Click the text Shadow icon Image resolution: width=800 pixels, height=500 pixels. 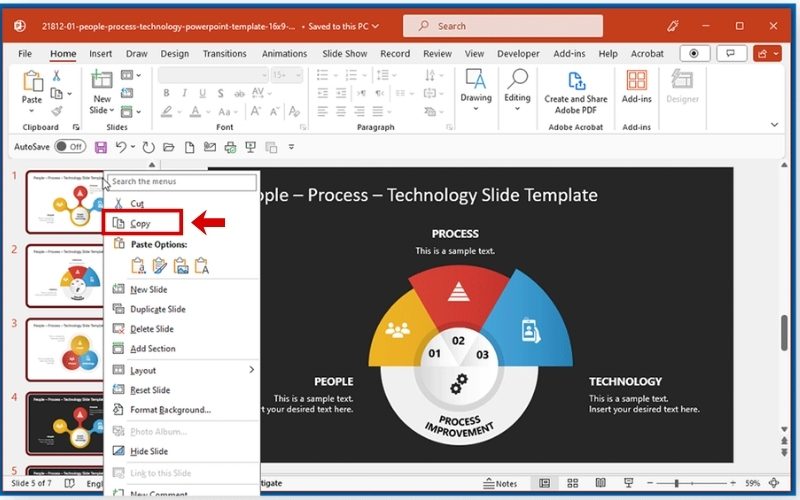click(220, 93)
